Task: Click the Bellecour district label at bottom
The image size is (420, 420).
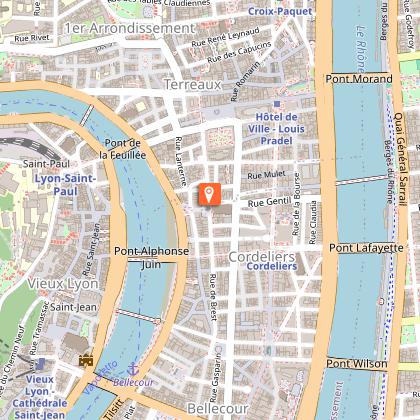Action: pyautogui.click(x=218, y=408)
